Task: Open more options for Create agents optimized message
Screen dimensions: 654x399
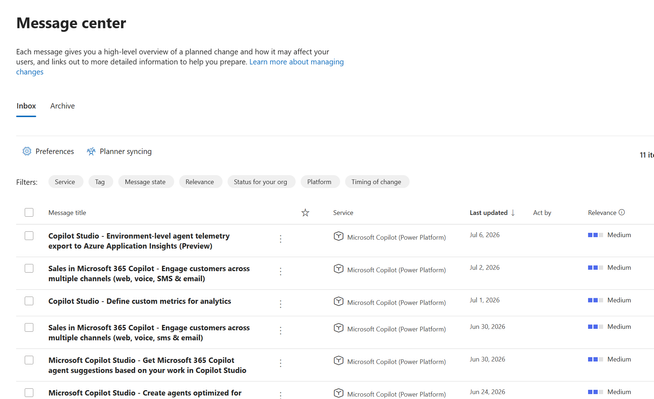Action: 280,394
